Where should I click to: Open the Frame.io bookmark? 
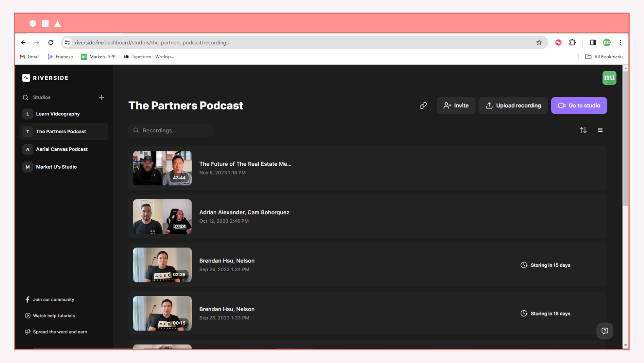pyautogui.click(x=60, y=57)
